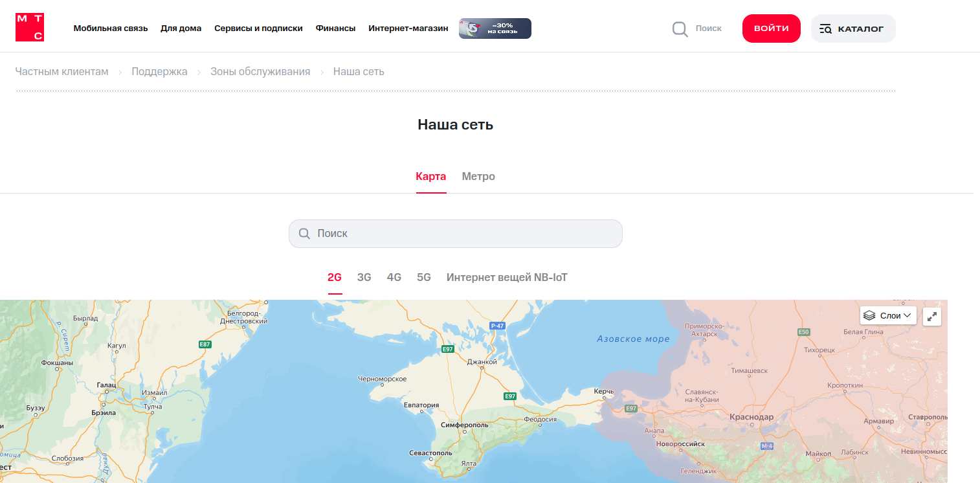
Task: Select the Интернет вещей NB-IoT tab
Action: (x=507, y=278)
